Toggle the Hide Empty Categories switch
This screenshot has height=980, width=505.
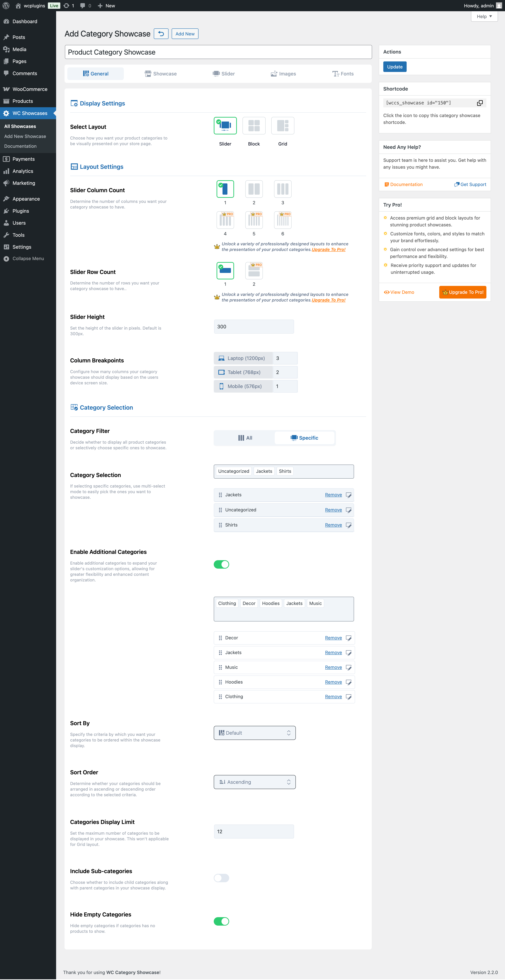click(x=221, y=921)
